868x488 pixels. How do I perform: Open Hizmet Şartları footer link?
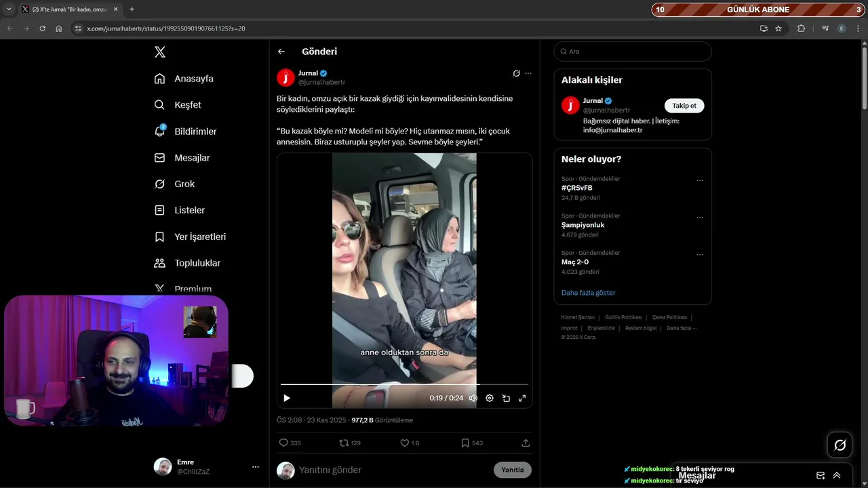tap(578, 317)
